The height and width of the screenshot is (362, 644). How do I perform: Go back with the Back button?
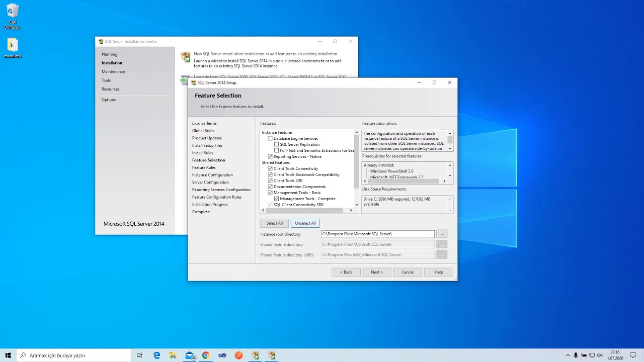(346, 272)
